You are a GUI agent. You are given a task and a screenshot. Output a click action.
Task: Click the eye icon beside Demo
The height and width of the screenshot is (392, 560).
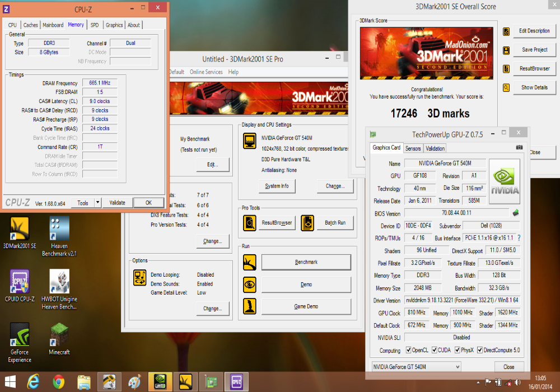(x=250, y=284)
